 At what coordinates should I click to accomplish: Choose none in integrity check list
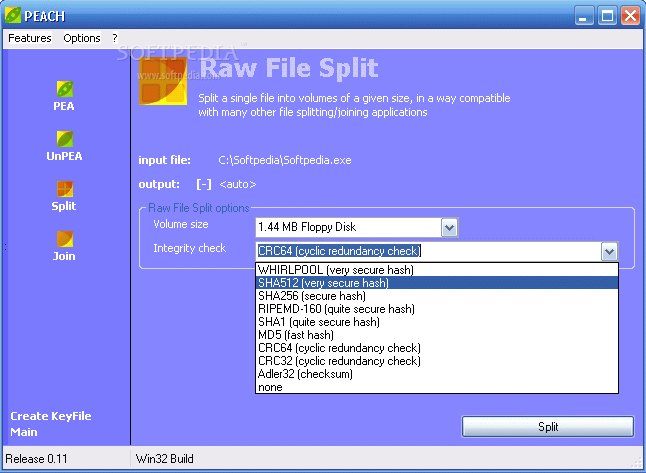[x=437, y=387]
